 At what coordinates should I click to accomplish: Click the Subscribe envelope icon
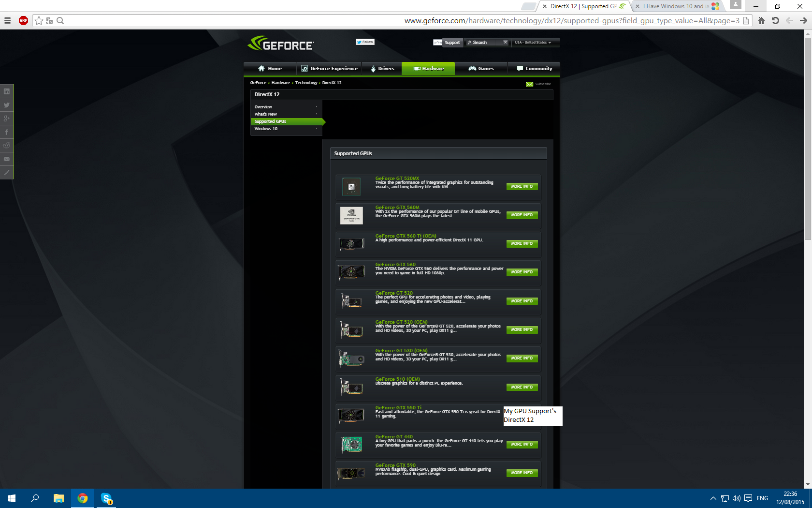point(529,84)
